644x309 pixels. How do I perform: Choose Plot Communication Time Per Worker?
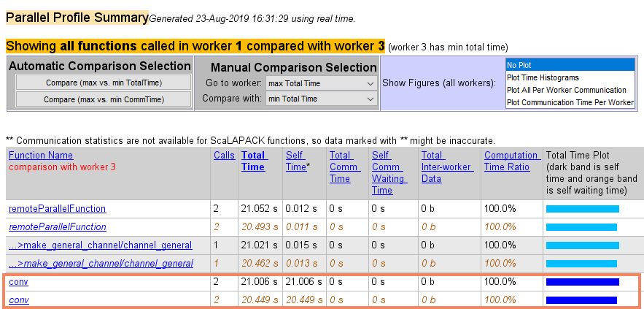pyautogui.click(x=570, y=102)
